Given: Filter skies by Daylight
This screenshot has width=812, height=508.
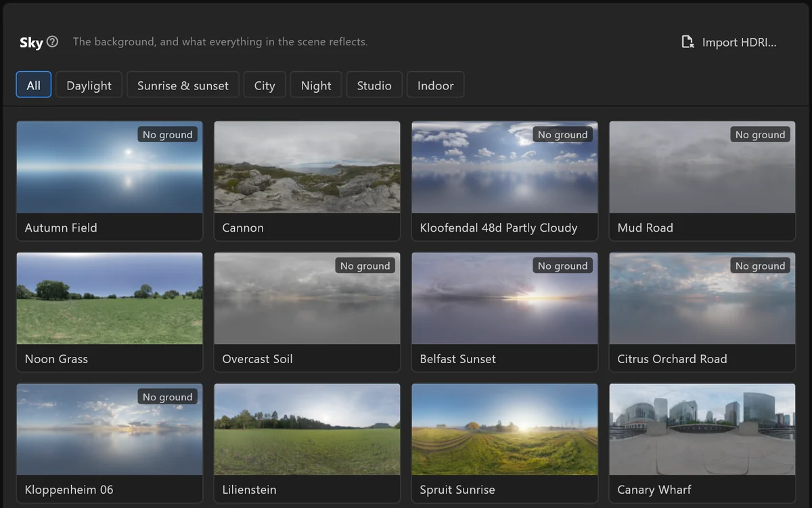Looking at the screenshot, I should tap(89, 85).
